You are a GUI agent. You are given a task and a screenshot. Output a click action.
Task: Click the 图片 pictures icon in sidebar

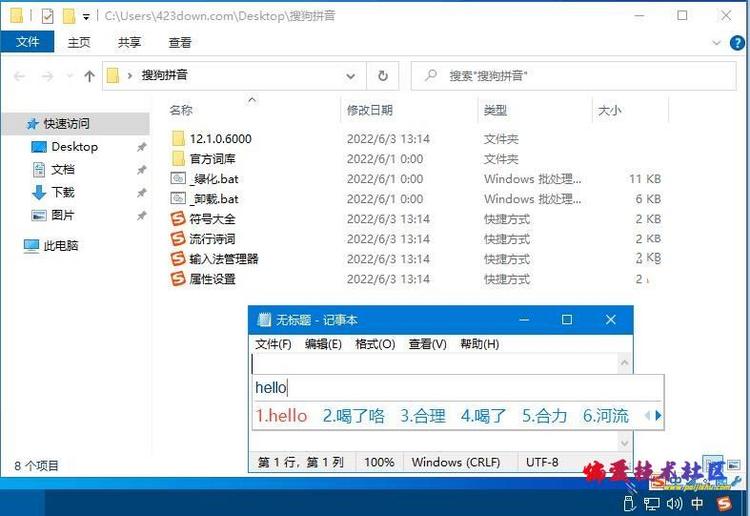click(39, 215)
